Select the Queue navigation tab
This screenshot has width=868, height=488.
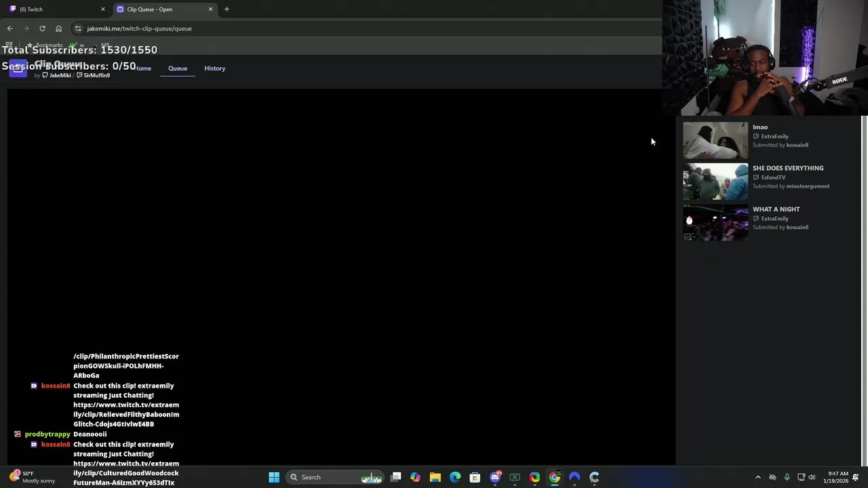[x=178, y=68]
